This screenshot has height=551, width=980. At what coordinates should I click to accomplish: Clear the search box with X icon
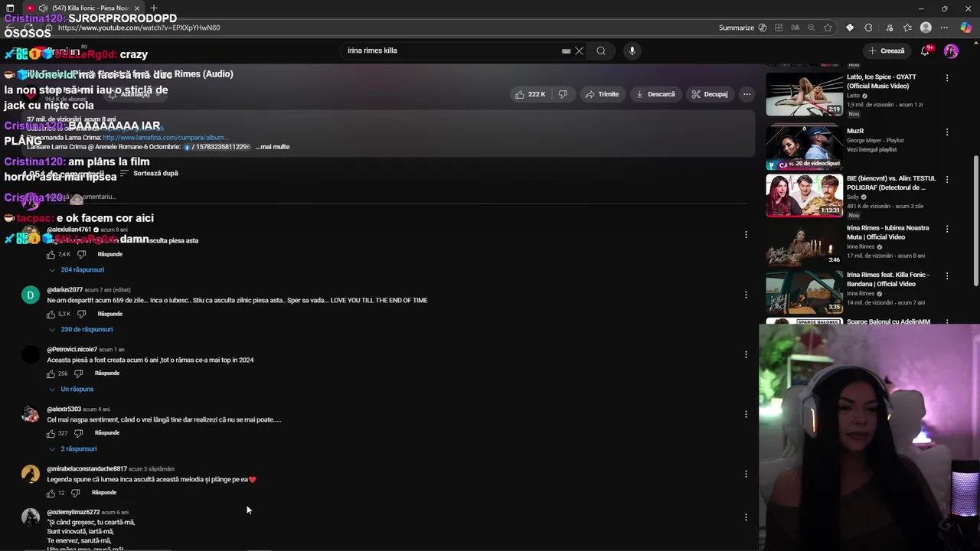click(x=579, y=51)
